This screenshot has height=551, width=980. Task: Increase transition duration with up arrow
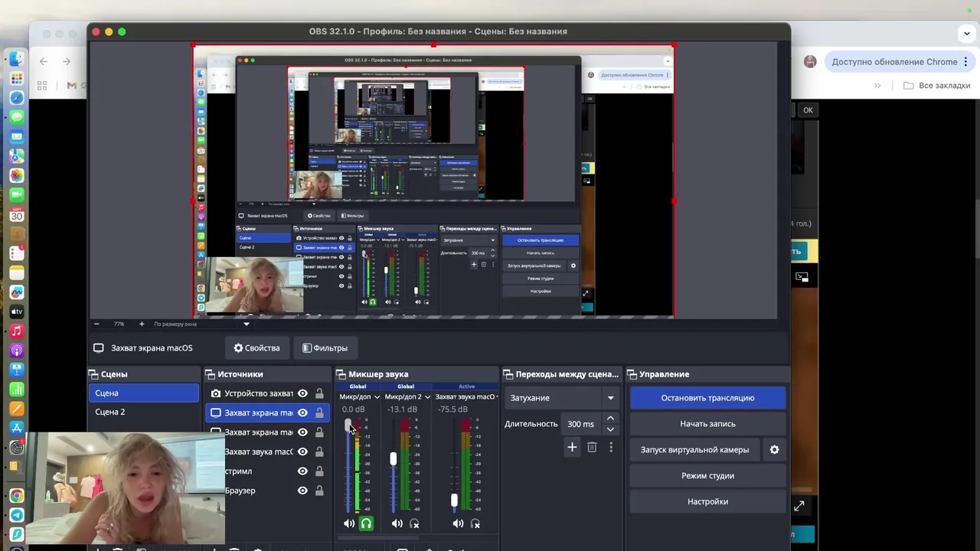tap(610, 419)
